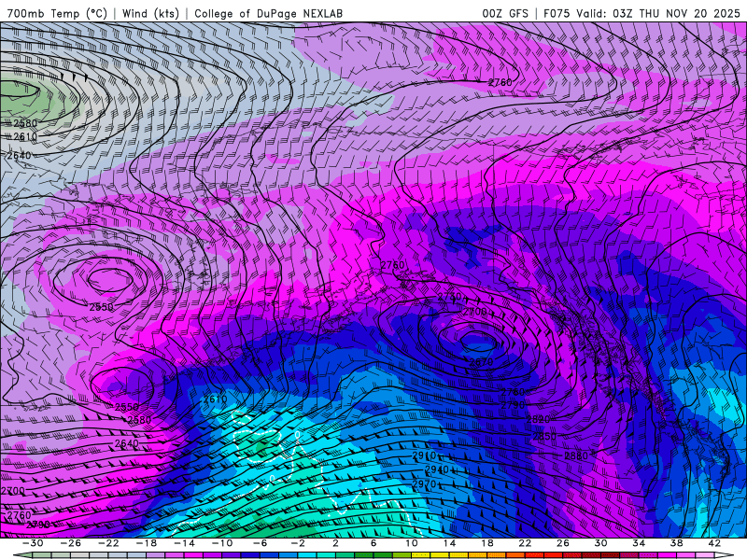
Task: Click the 6 value on temperature scale
Action: [373, 543]
